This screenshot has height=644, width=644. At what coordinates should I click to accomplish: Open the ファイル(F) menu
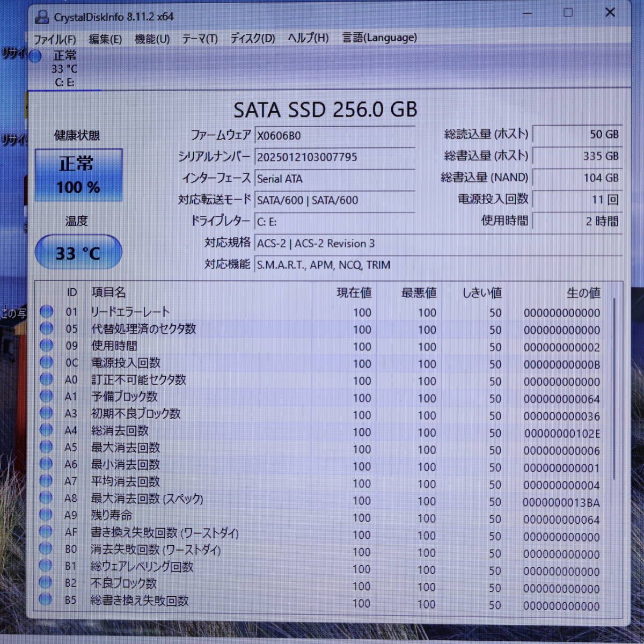55,39
